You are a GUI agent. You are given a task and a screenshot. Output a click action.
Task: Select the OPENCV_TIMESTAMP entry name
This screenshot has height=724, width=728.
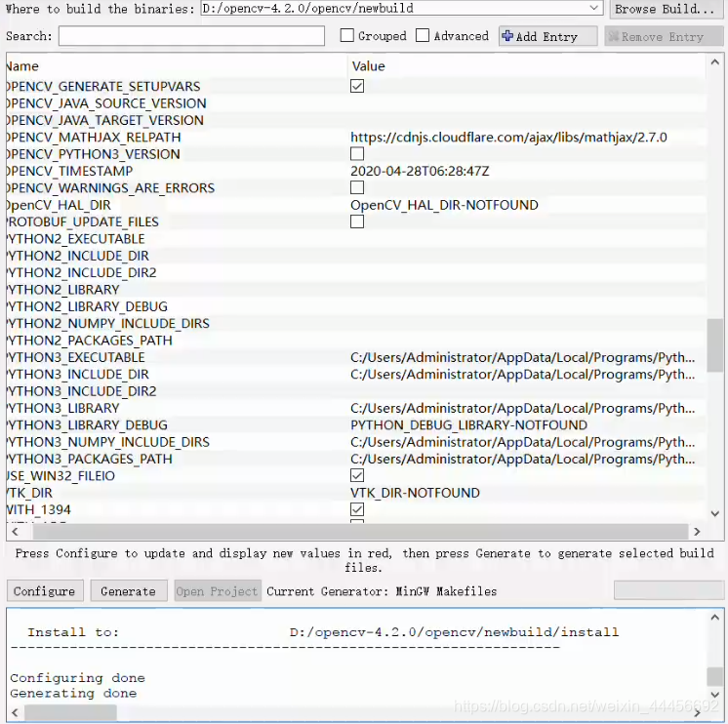click(x=69, y=172)
